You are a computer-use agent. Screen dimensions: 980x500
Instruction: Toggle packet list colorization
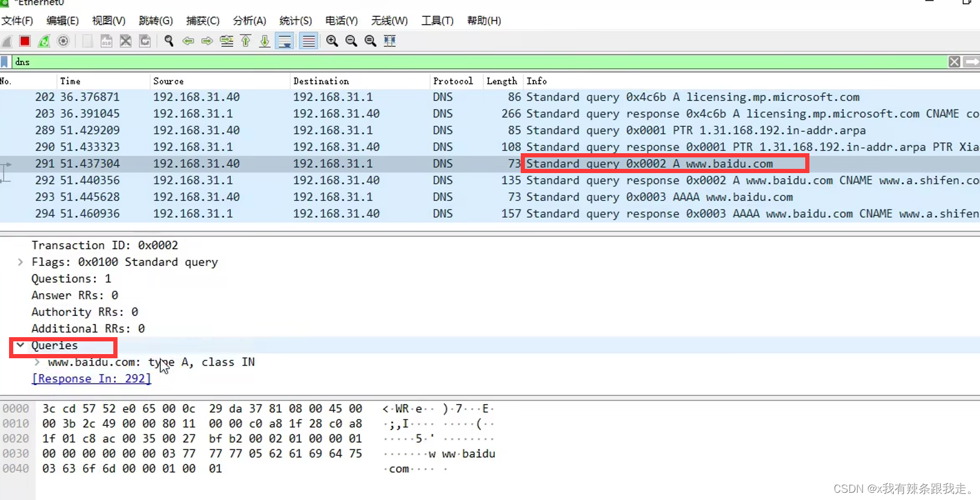(x=309, y=41)
